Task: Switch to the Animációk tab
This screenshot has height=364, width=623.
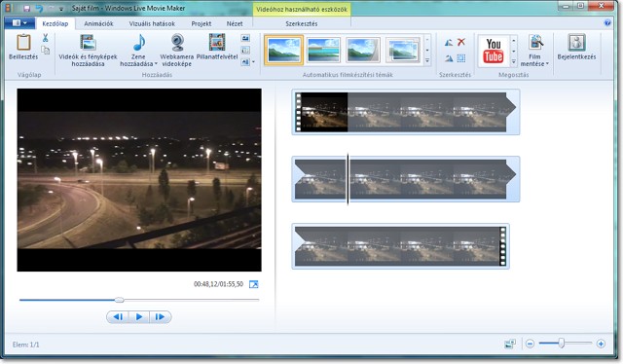Action: tap(98, 23)
